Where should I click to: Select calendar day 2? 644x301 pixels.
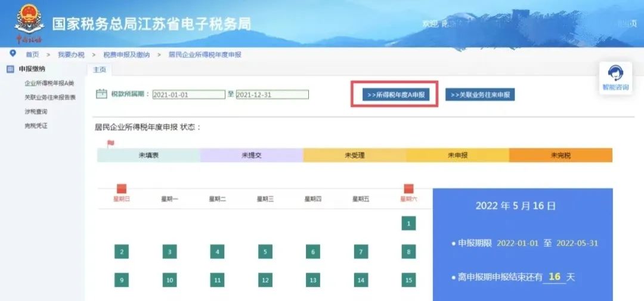(x=122, y=251)
